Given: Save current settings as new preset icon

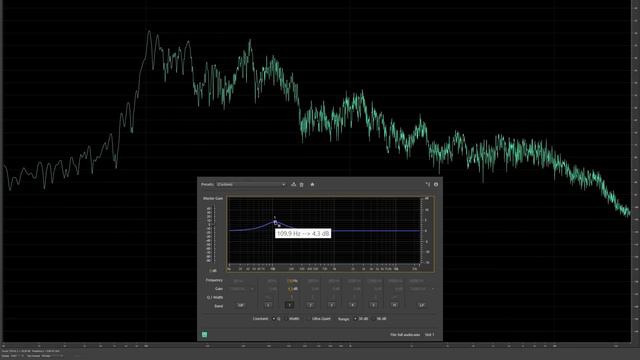Looking at the screenshot, I should click(x=293, y=184).
